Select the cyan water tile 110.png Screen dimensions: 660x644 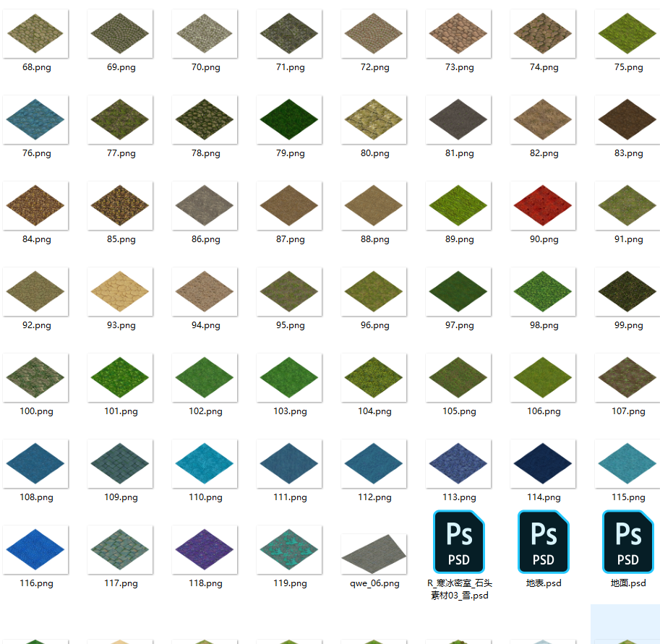click(x=205, y=463)
